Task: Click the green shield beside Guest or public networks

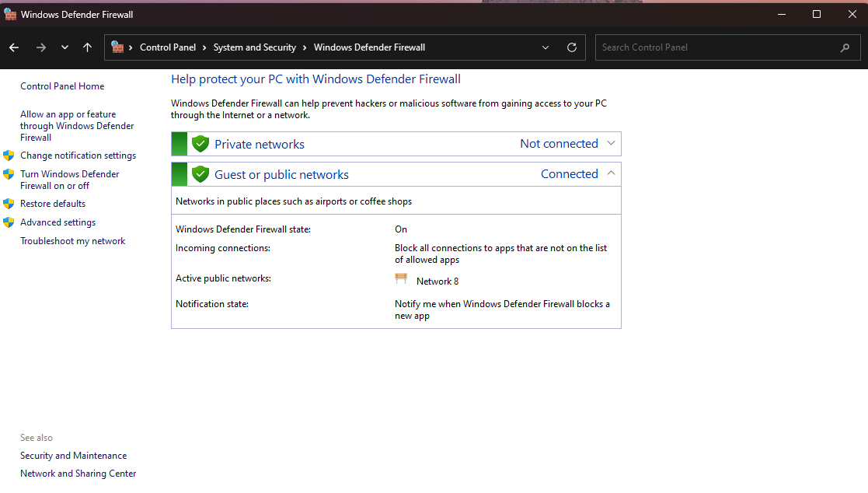Action: coord(200,174)
